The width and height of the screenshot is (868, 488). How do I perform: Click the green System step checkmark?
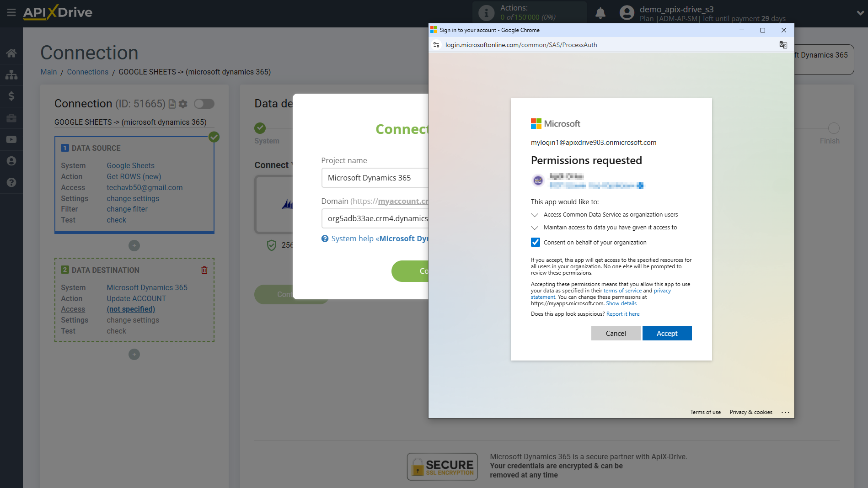pos(260,128)
